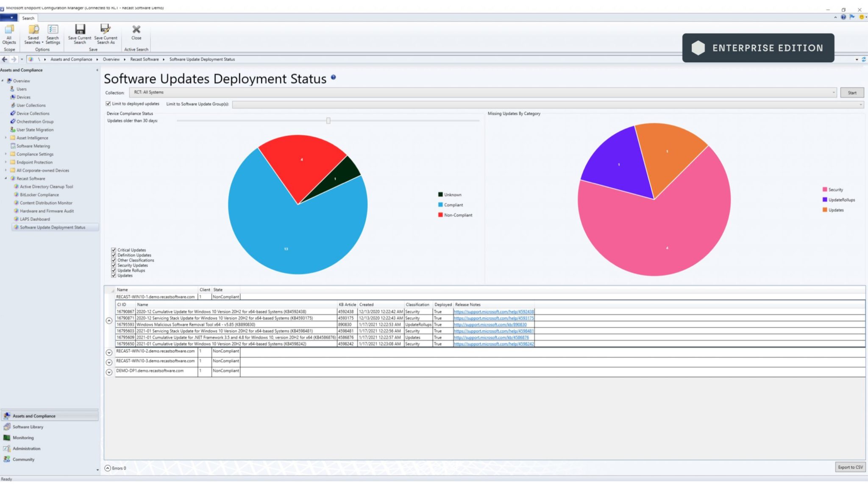The height and width of the screenshot is (488, 868).
Task: Open release notes link for KB4592438
Action: pos(494,312)
